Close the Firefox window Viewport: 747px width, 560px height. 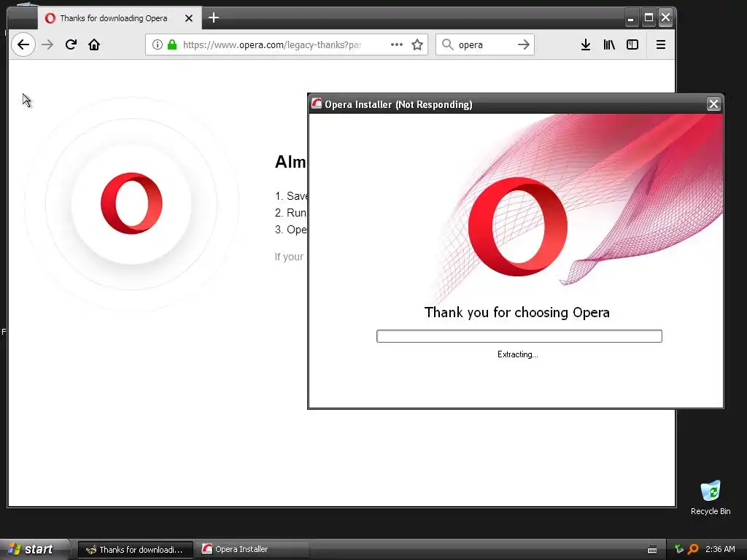[x=665, y=17]
